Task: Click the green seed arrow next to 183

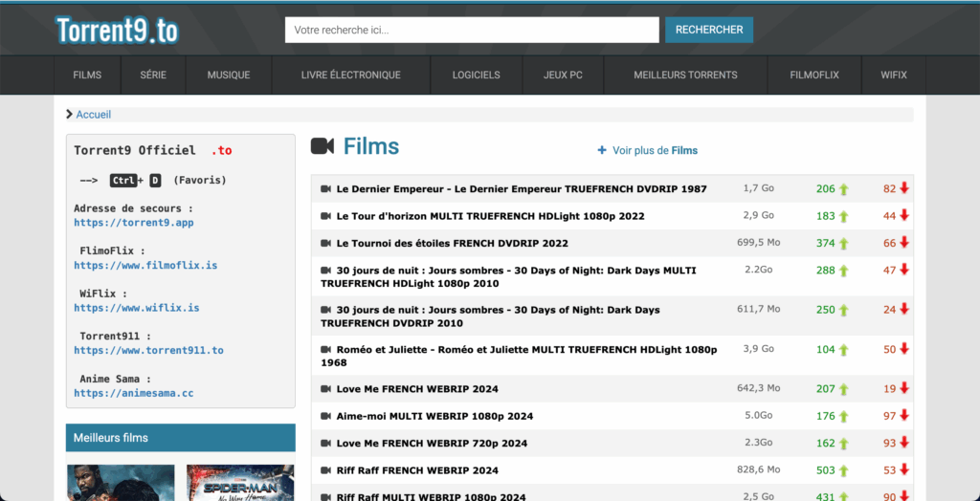Action: pos(844,217)
